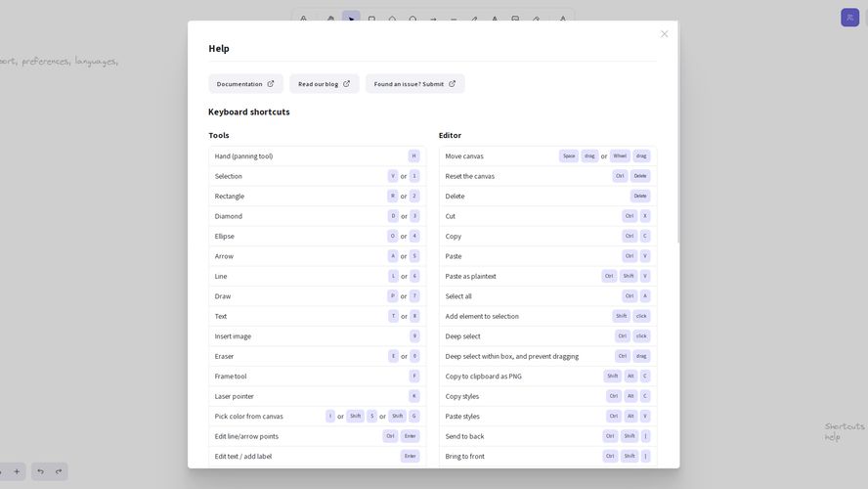Activate the Eraser tool in top toolbar
Screen dimensions: 868x489
tap(536, 19)
